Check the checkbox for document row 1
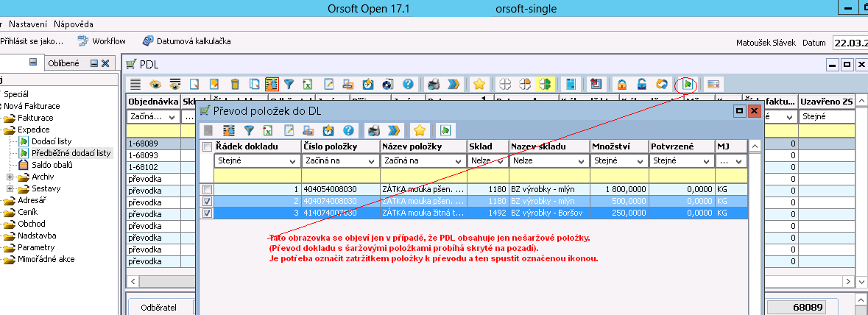The image size is (868, 315). (x=208, y=190)
